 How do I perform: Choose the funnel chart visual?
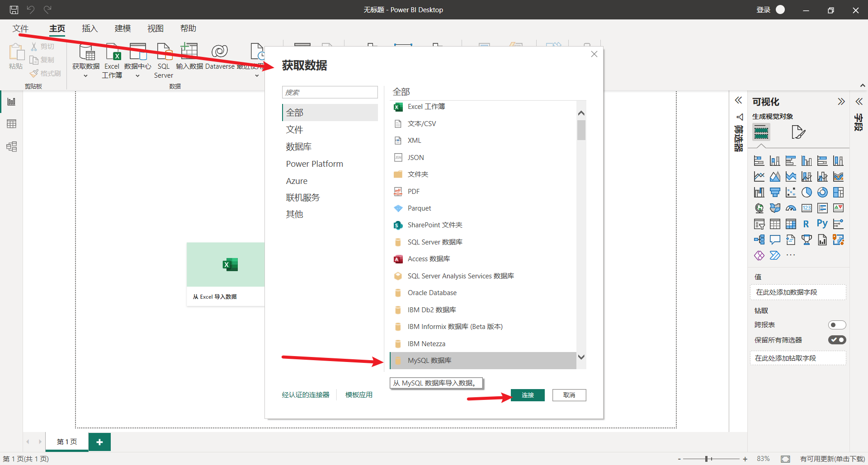775,193
